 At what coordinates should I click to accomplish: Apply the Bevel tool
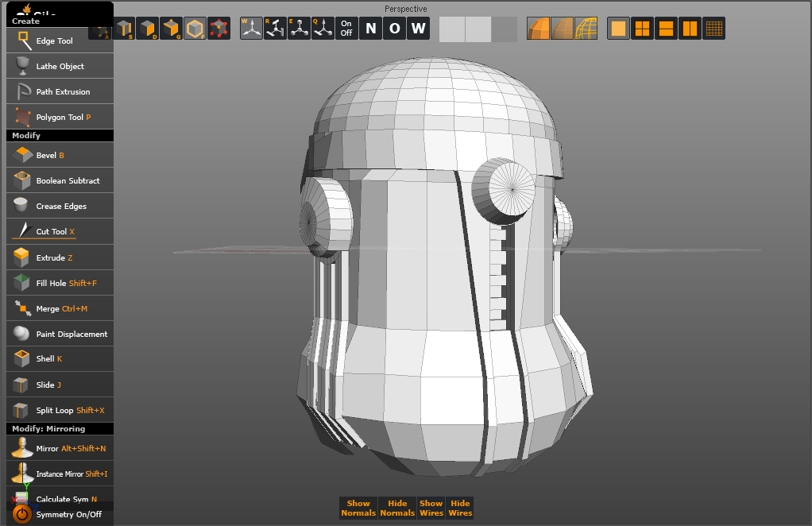coord(60,155)
